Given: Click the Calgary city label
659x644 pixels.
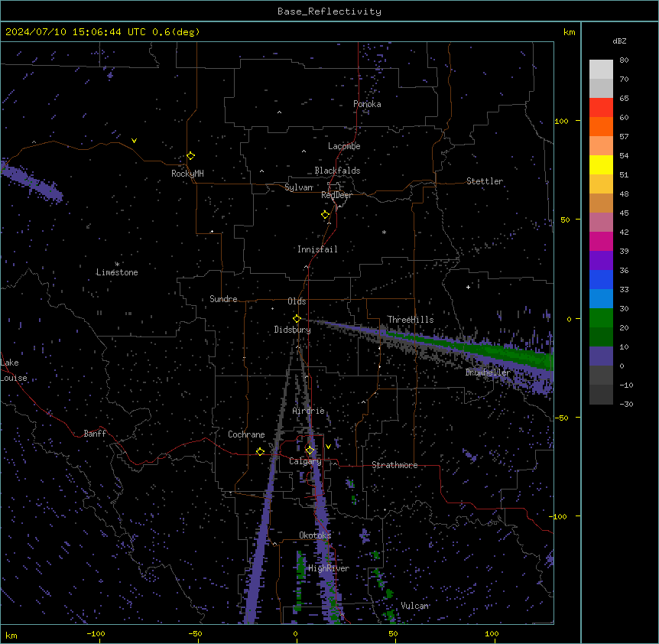Looking at the screenshot, I should [305, 461].
